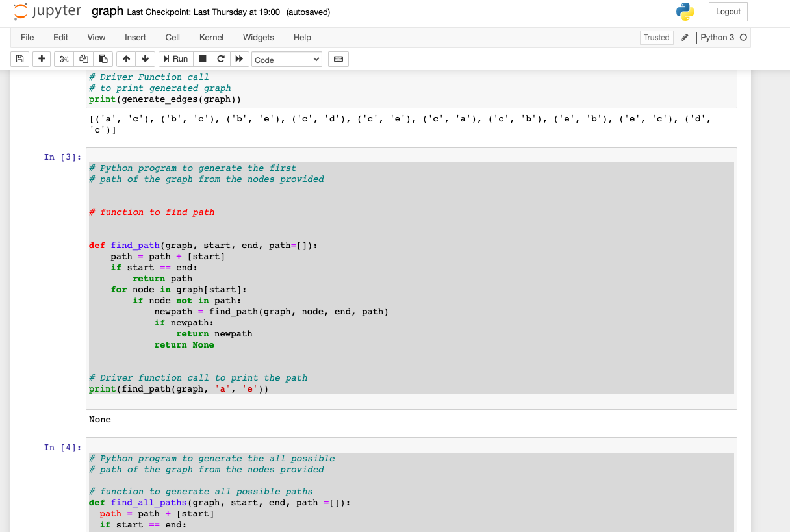
Task: Restart kernel and run all icon
Action: click(239, 59)
